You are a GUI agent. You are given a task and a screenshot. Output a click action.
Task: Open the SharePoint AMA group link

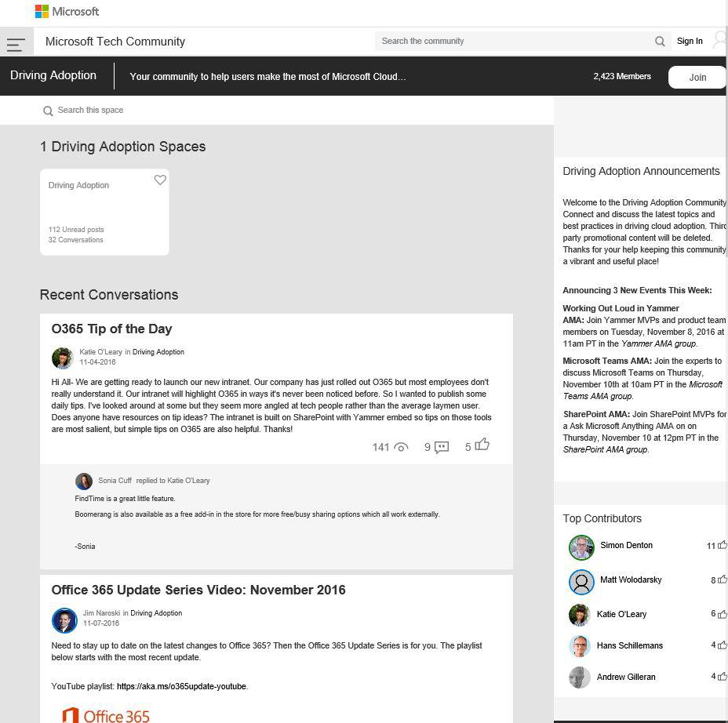[605, 449]
